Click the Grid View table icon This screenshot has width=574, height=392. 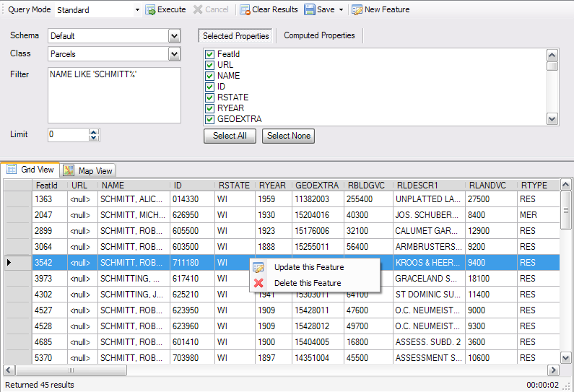coord(12,169)
